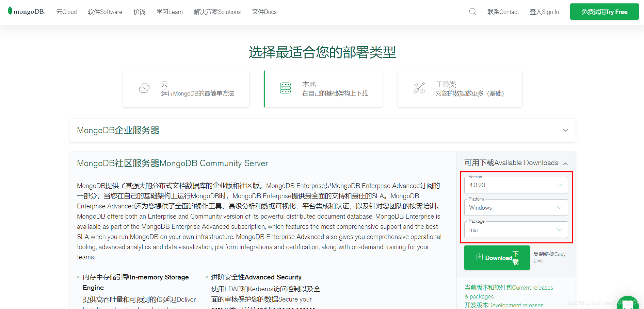
Task: Open the 文件Docs menu
Action: point(264,12)
